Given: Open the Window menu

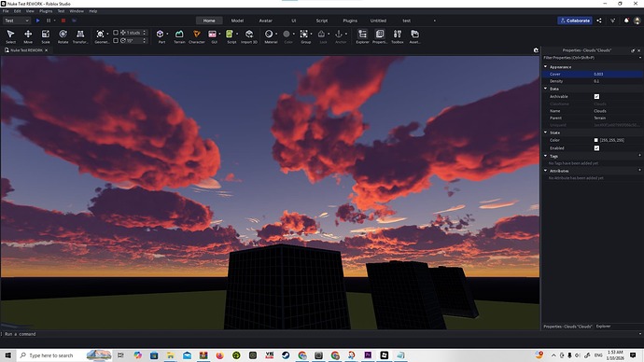Looking at the screenshot, I should (77, 11).
